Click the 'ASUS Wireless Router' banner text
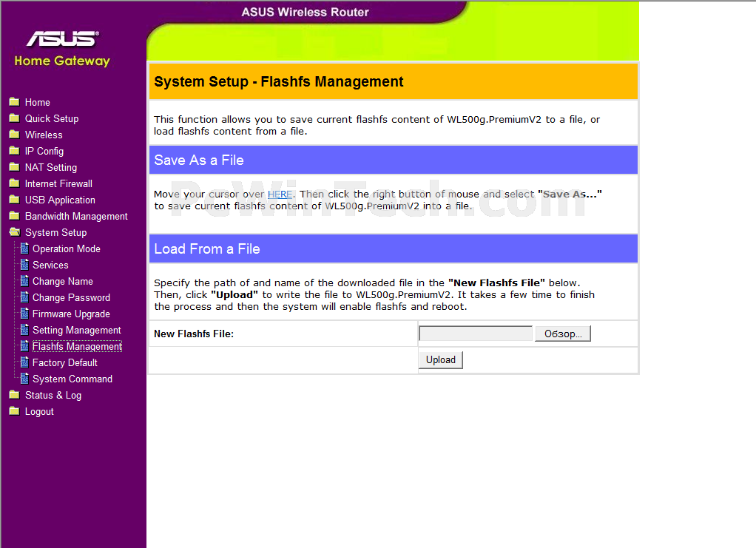This screenshot has height=548, width=756. pos(306,12)
